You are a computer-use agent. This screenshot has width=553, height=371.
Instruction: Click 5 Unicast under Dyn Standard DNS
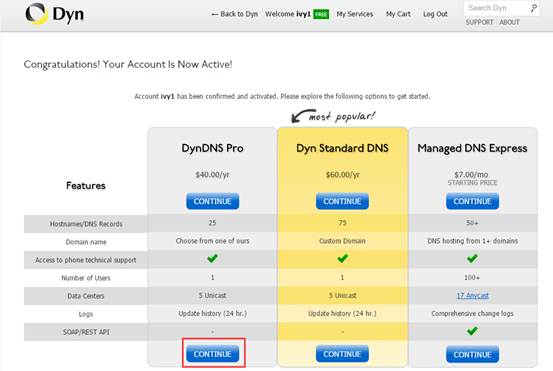pos(342,296)
